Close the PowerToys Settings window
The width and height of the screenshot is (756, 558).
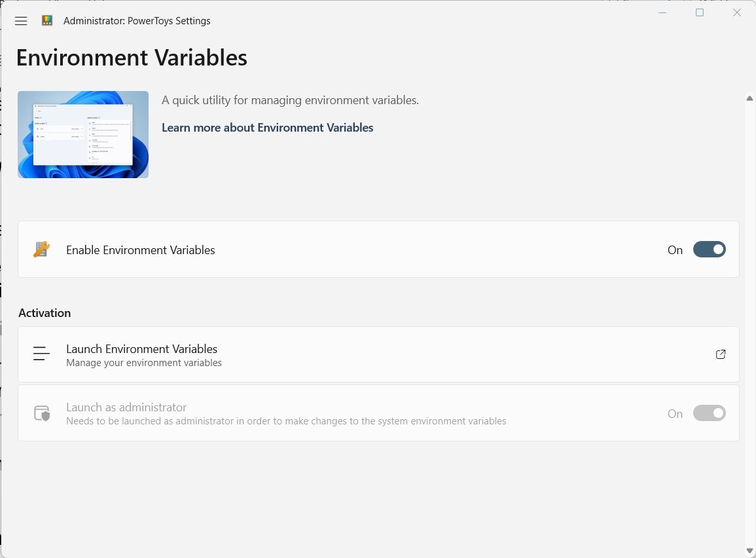click(x=737, y=12)
